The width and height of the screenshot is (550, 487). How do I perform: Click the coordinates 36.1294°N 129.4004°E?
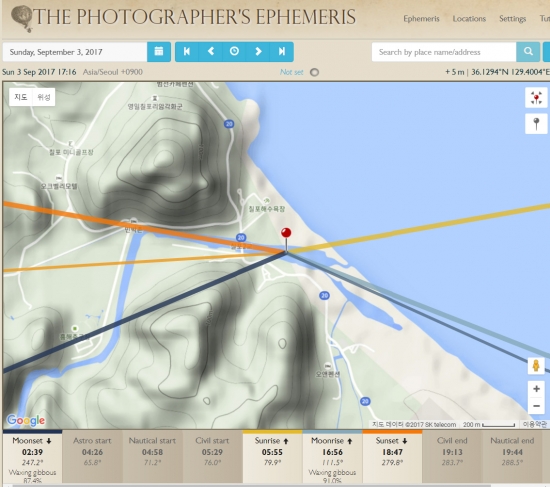coord(510,72)
